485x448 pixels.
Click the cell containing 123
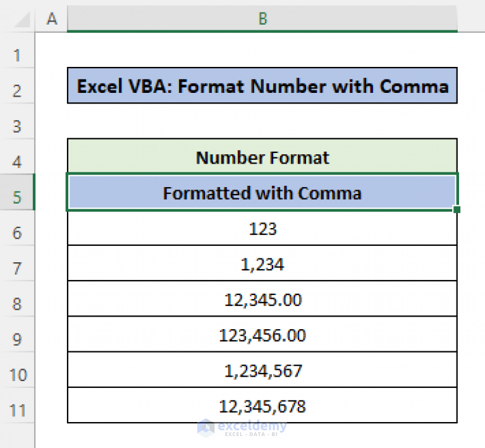tap(262, 228)
